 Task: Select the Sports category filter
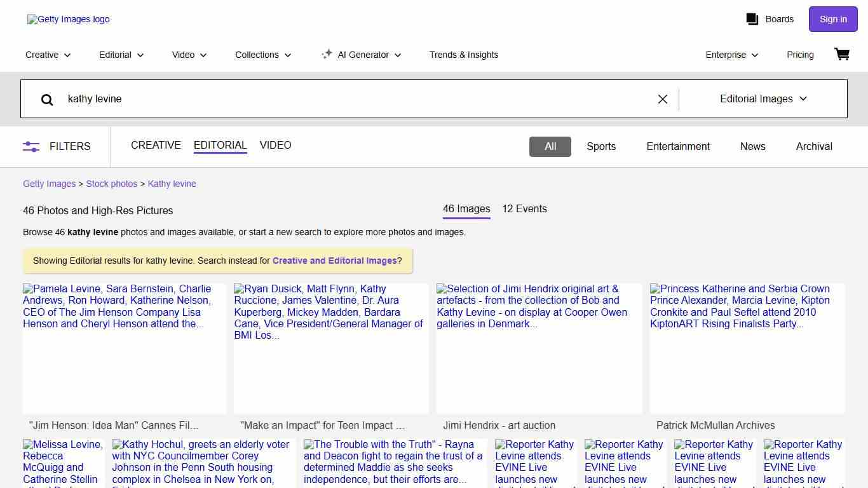coord(600,146)
